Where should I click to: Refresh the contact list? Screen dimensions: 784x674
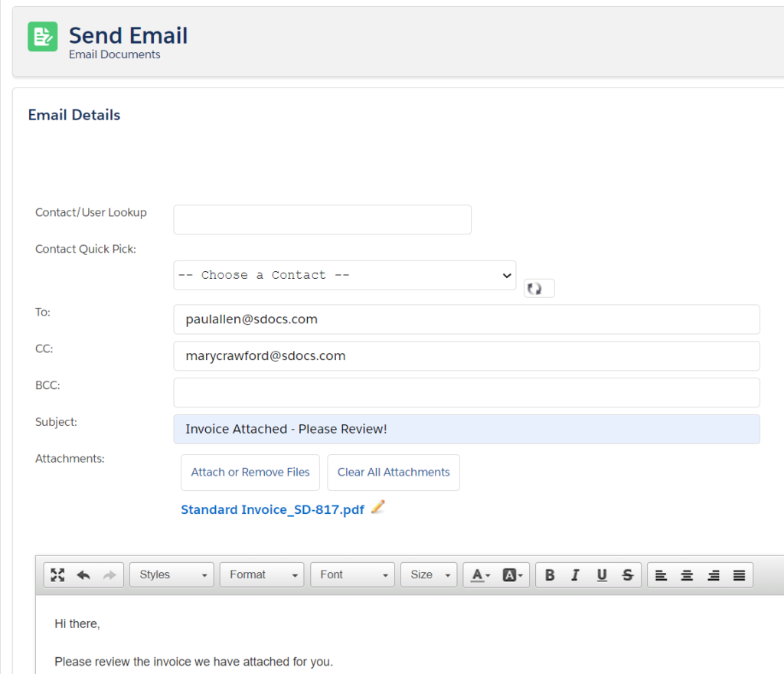[x=538, y=288]
